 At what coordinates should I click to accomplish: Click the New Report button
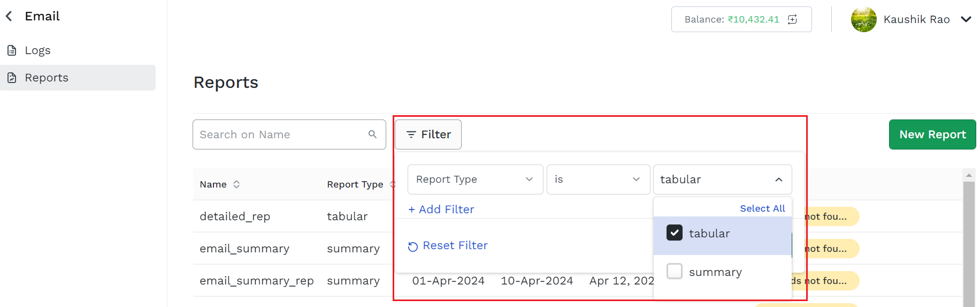(932, 134)
